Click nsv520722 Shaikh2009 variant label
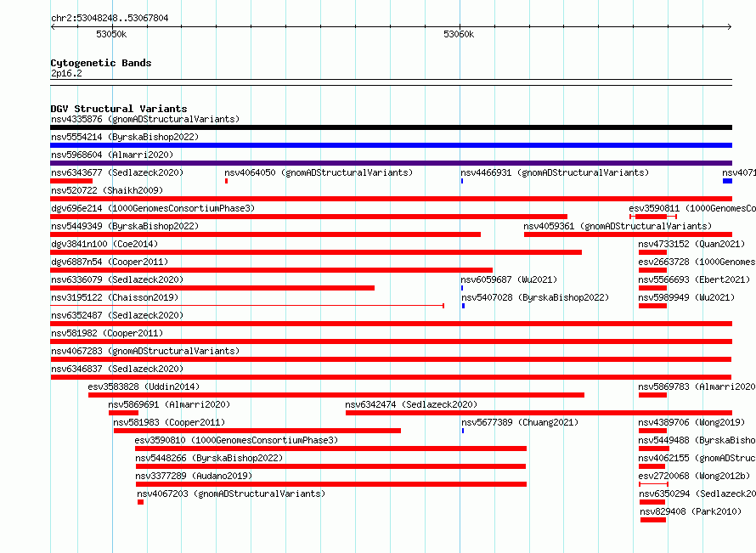This screenshot has height=553, width=756. point(107,190)
